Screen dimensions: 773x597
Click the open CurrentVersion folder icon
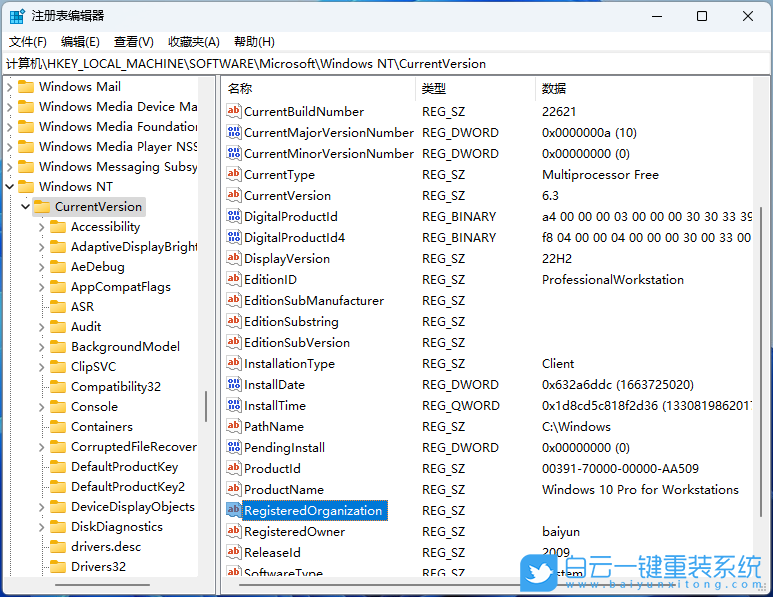(42, 207)
